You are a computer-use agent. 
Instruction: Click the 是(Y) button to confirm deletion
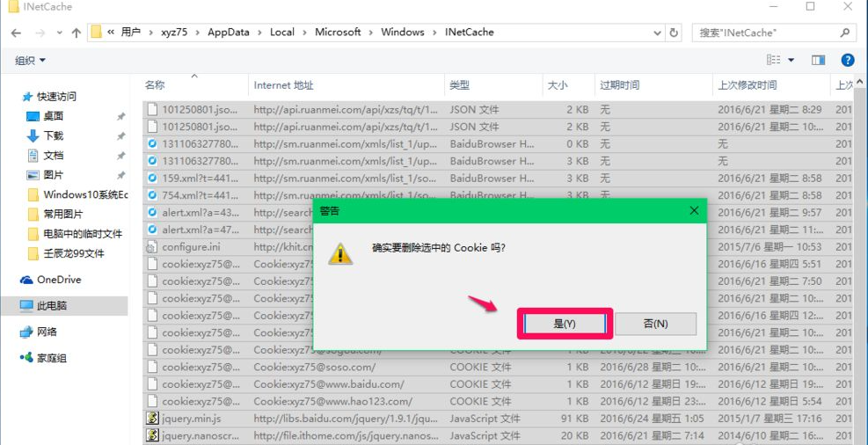tap(564, 324)
